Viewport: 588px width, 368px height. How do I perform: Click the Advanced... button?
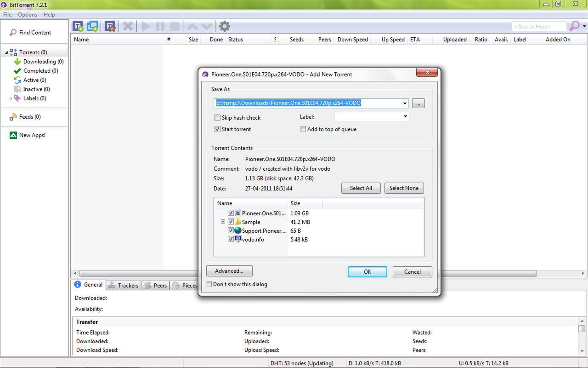coord(229,271)
